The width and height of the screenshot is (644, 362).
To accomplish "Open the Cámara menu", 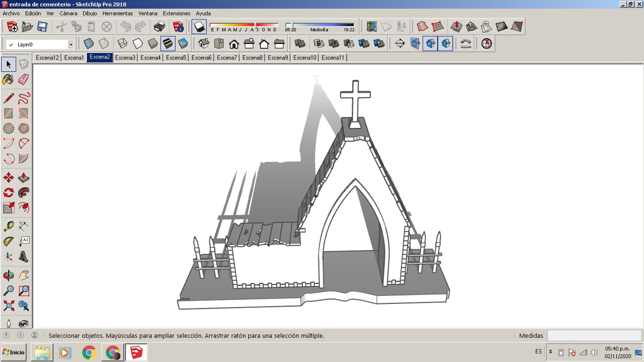I will 68,13.
